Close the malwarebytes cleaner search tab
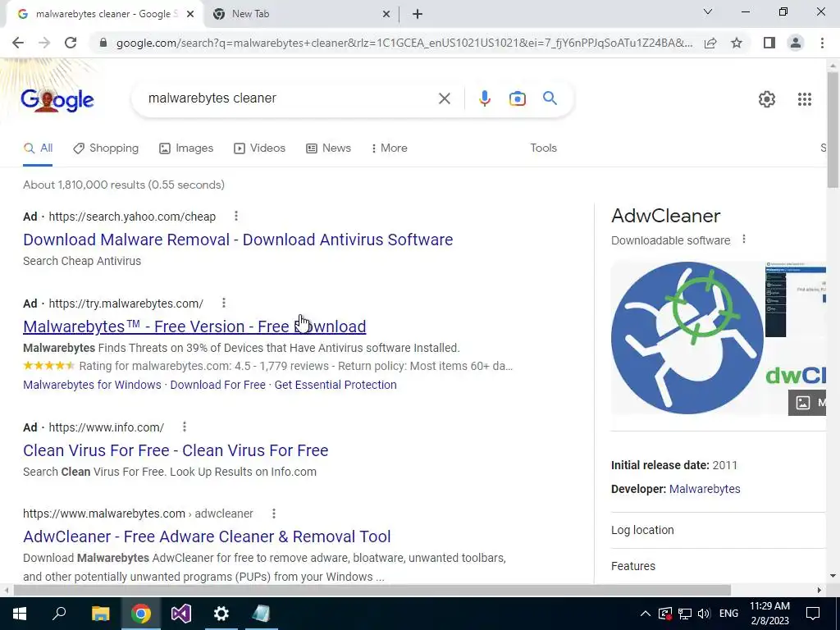 point(189,14)
